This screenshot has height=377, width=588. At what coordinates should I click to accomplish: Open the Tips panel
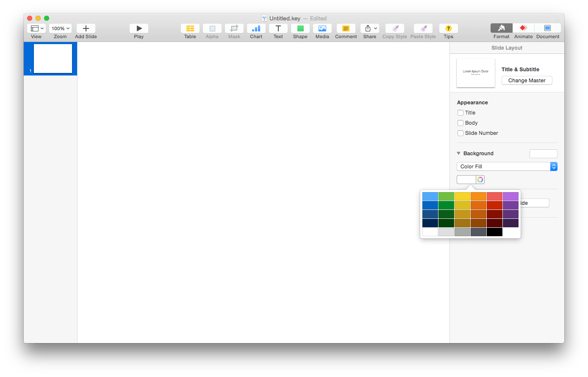point(448,28)
